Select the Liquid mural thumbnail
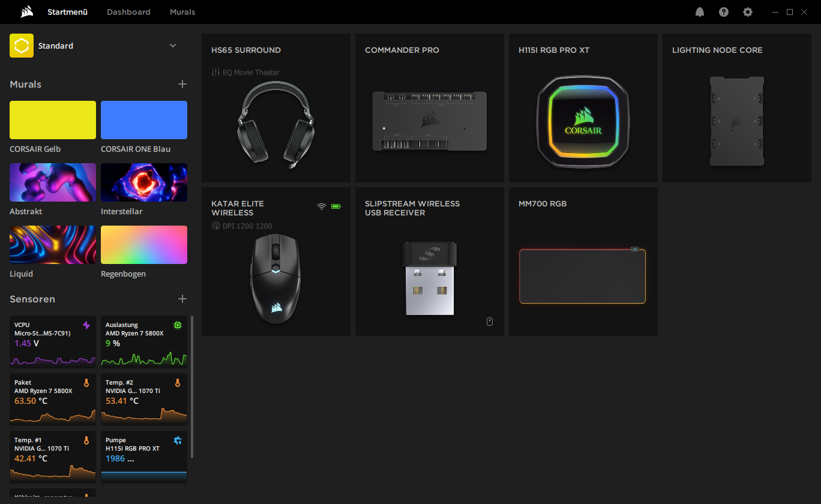 tap(53, 245)
